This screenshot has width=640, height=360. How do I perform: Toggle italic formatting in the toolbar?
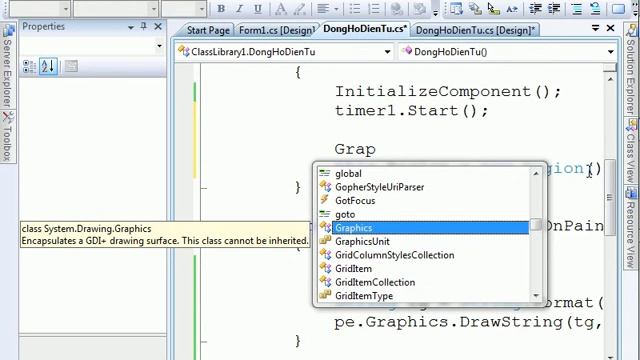coord(239,9)
